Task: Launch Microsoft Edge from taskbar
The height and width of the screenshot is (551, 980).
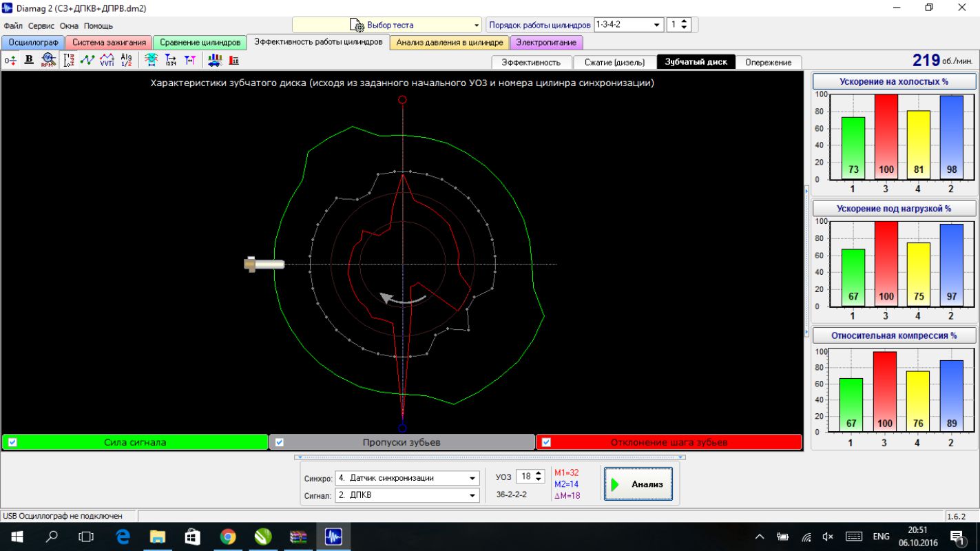Action: pos(123,537)
